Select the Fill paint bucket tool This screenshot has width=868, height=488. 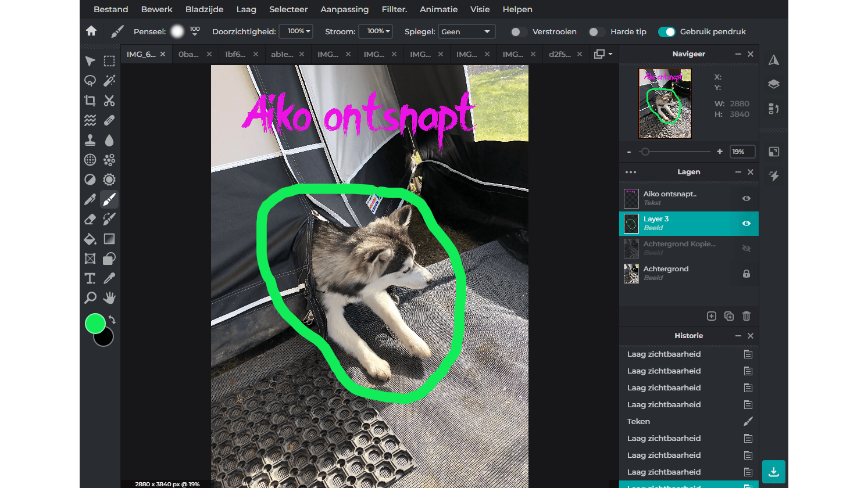point(90,239)
